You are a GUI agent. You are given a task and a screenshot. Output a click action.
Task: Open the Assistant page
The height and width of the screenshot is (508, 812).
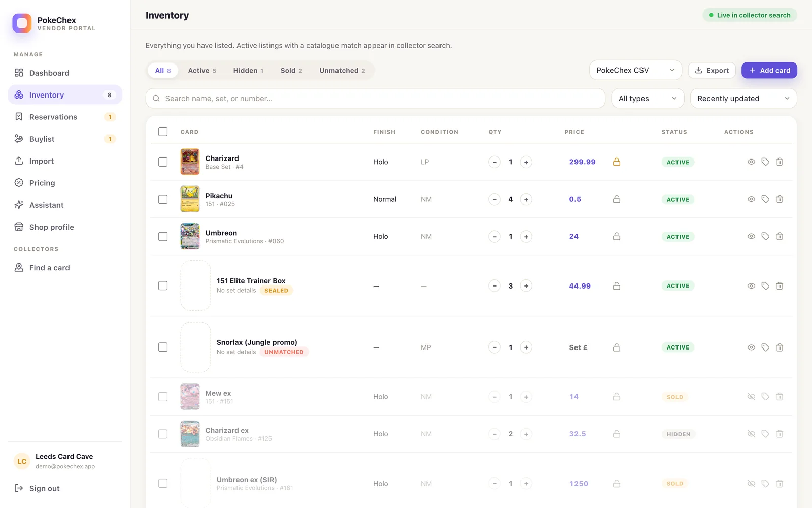tap(65, 205)
